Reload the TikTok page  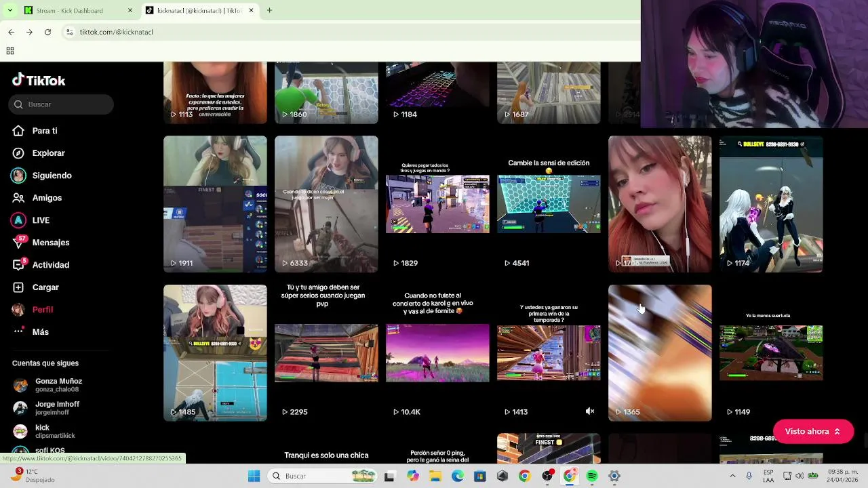click(47, 32)
